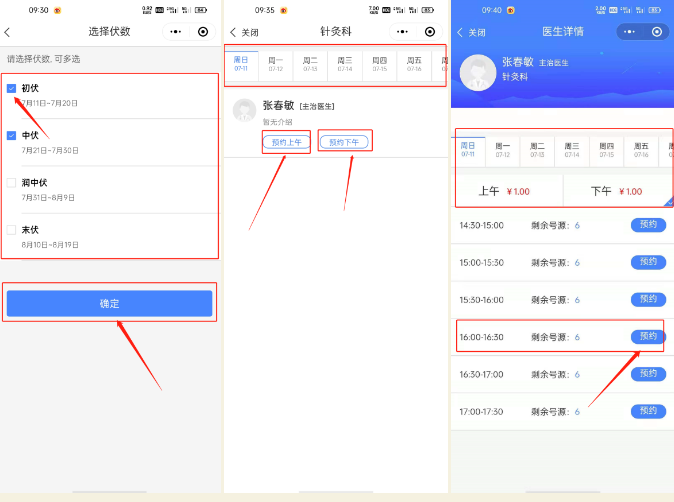Tap the mini-program close circle on 针灸科 screen
The width and height of the screenshot is (674, 502).
coord(430,32)
